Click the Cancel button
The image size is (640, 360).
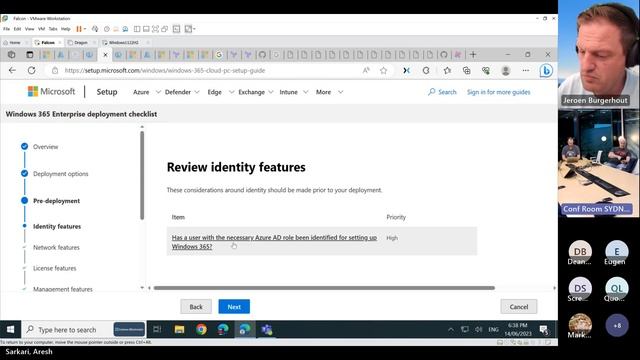click(x=519, y=307)
